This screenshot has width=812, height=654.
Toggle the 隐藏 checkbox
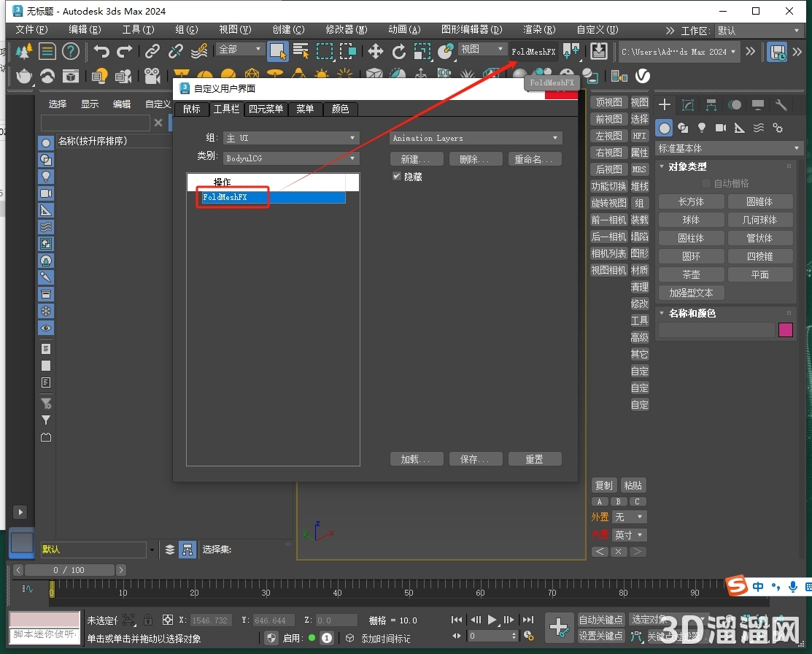click(x=397, y=176)
